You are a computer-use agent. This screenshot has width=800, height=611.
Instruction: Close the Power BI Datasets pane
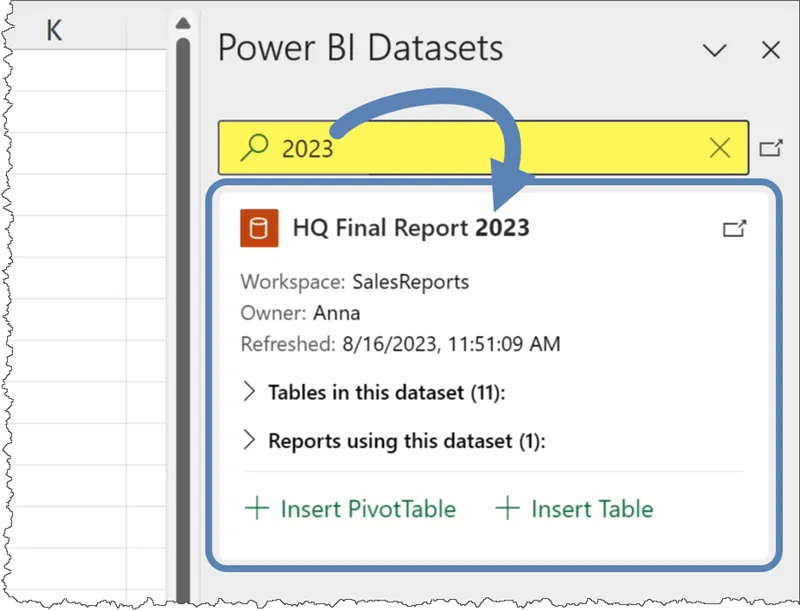tap(770, 50)
